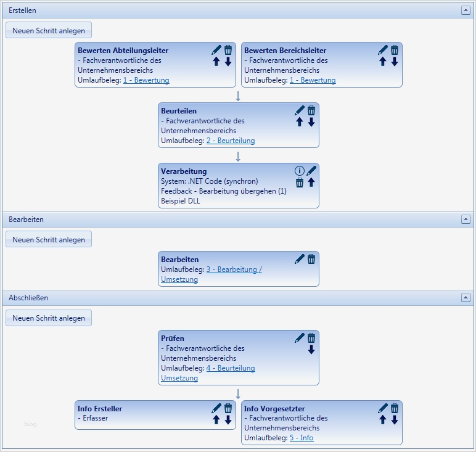The height and width of the screenshot is (452, 476).
Task: Click the Verarbeitung step title
Action: tap(184, 171)
